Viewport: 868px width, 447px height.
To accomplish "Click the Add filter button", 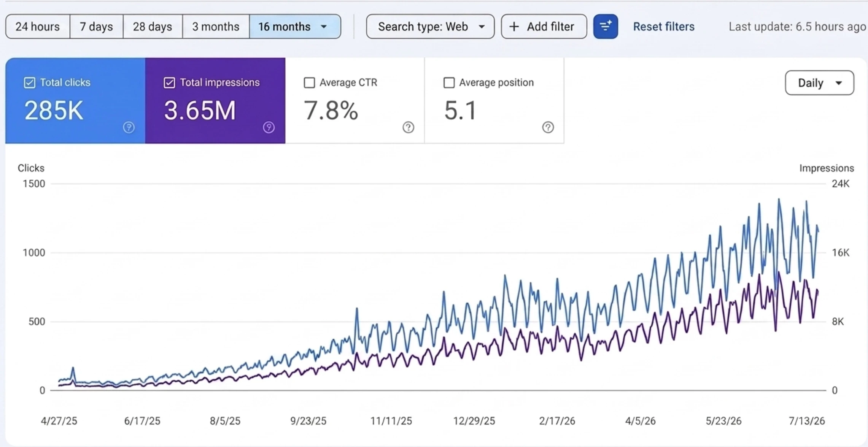I will pos(544,27).
